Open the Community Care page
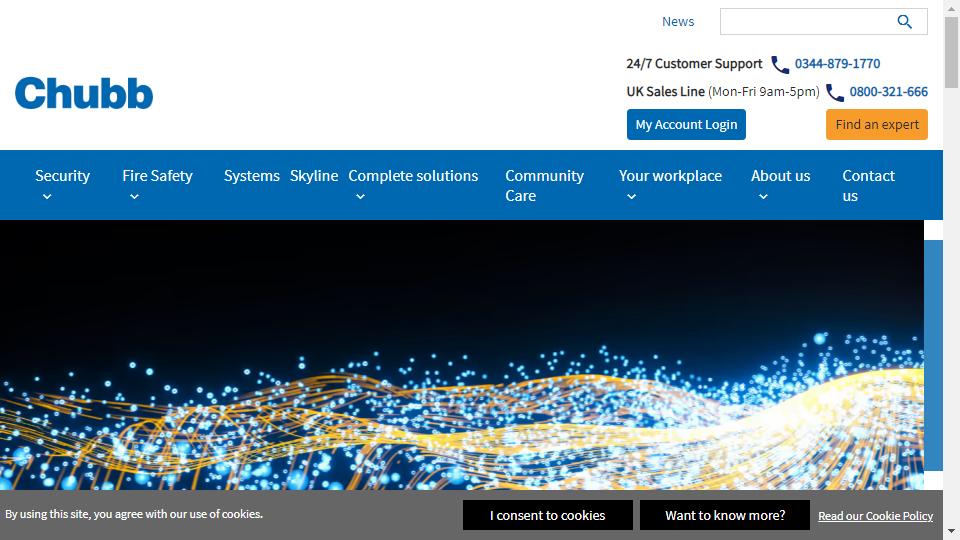This screenshot has width=960, height=540. point(544,186)
